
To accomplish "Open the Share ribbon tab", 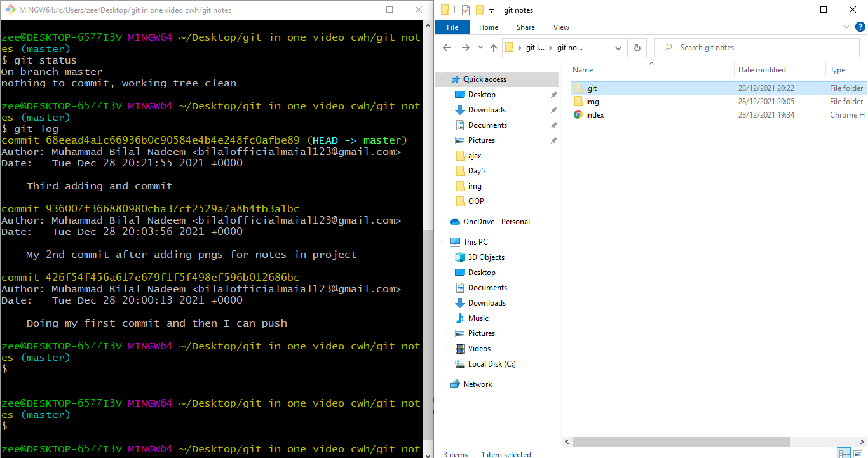I will [526, 27].
